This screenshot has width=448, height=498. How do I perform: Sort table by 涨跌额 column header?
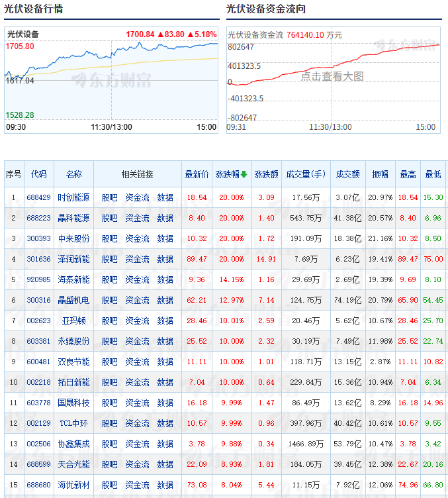266,174
